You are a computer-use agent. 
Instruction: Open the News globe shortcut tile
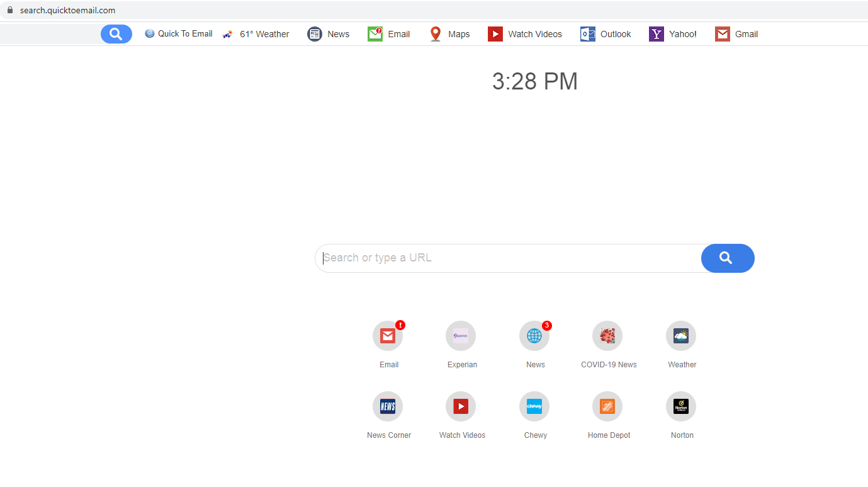(x=534, y=336)
